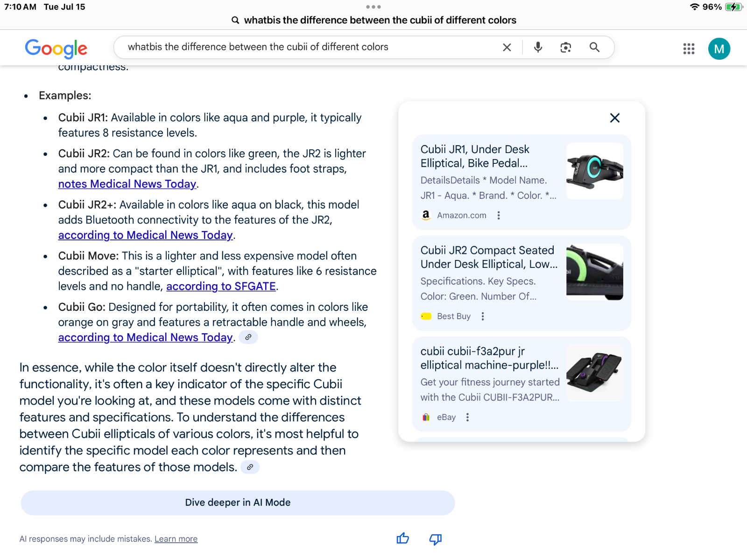The image size is (747, 560).
Task: Select the 'Examples:' heading text
Action: point(65,96)
